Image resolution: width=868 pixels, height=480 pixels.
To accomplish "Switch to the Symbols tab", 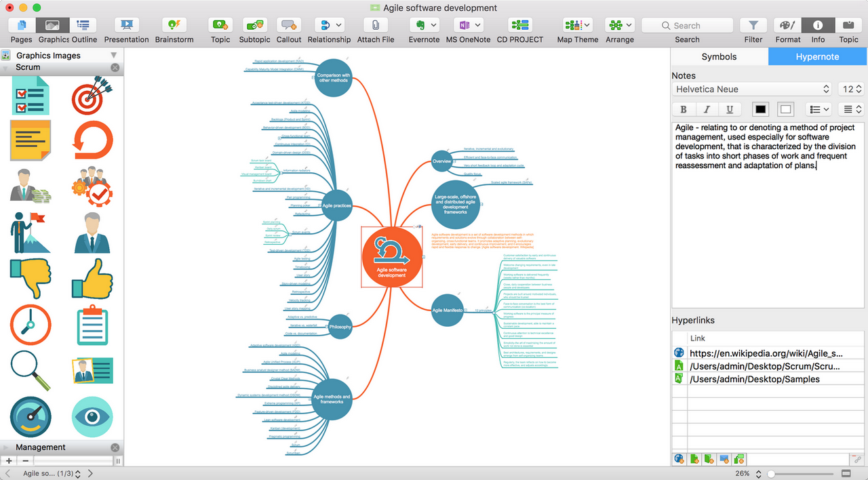I will 719,57.
